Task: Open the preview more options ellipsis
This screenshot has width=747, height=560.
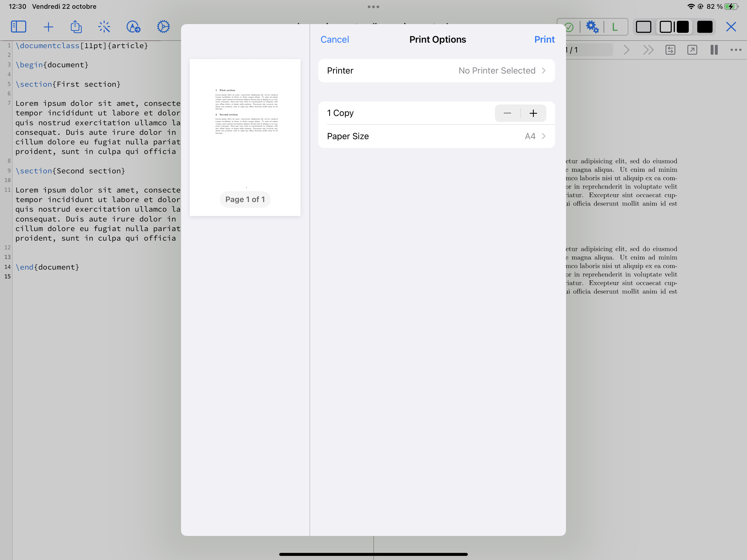Action: point(736,50)
